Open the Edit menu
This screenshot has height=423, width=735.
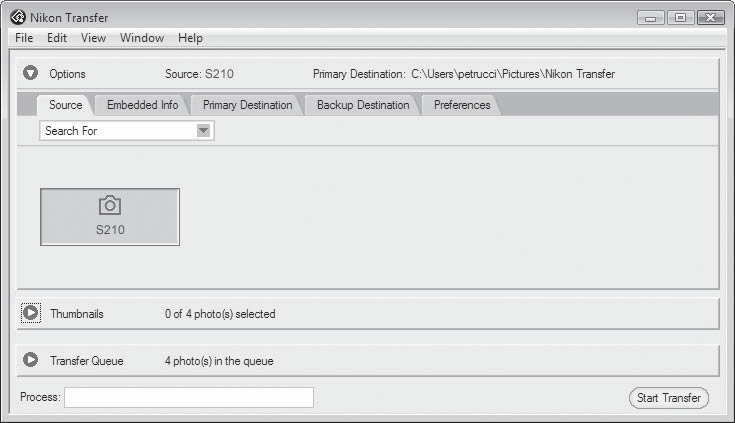(x=57, y=38)
